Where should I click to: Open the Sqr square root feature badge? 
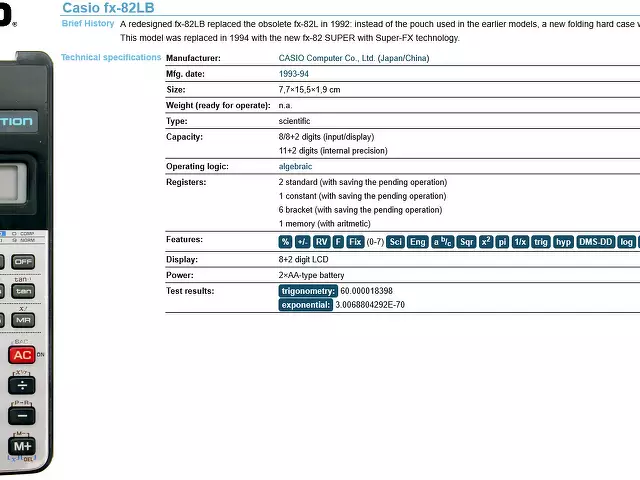467,242
